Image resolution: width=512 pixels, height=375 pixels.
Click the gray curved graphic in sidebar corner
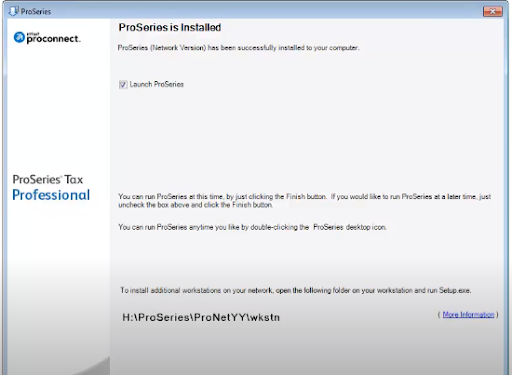click(x=94, y=367)
